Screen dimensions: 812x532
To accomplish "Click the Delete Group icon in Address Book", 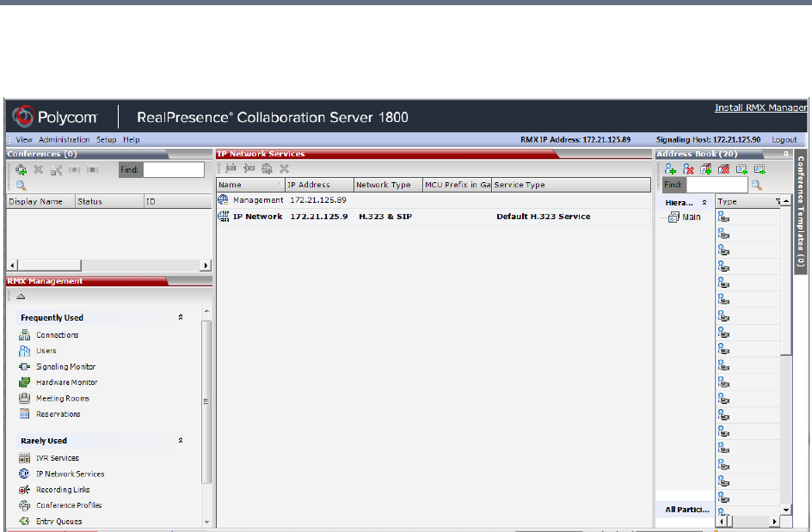I will click(724, 169).
